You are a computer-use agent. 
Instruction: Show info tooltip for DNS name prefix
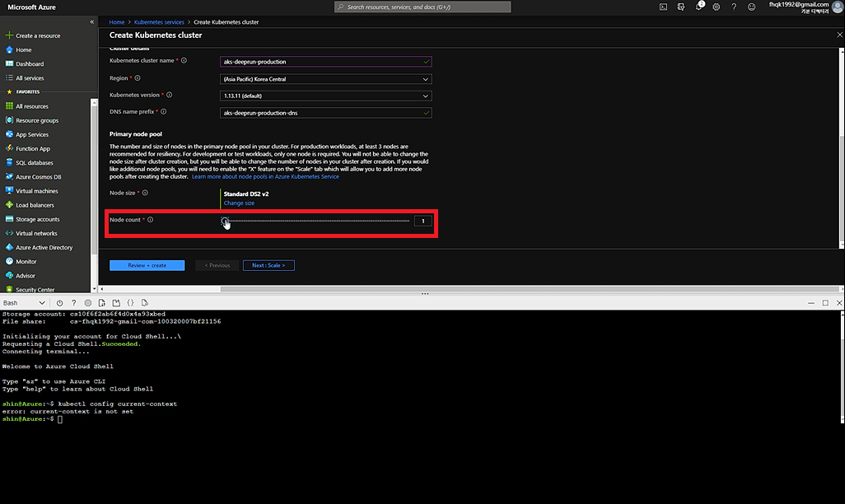(x=163, y=111)
